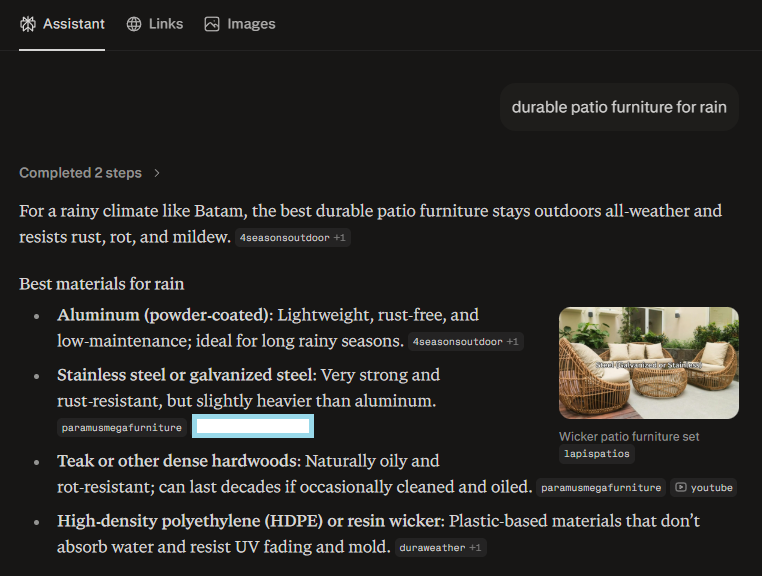Expand the Completed 2 steps section
Viewport: 762px width, 576px height.
pos(81,173)
